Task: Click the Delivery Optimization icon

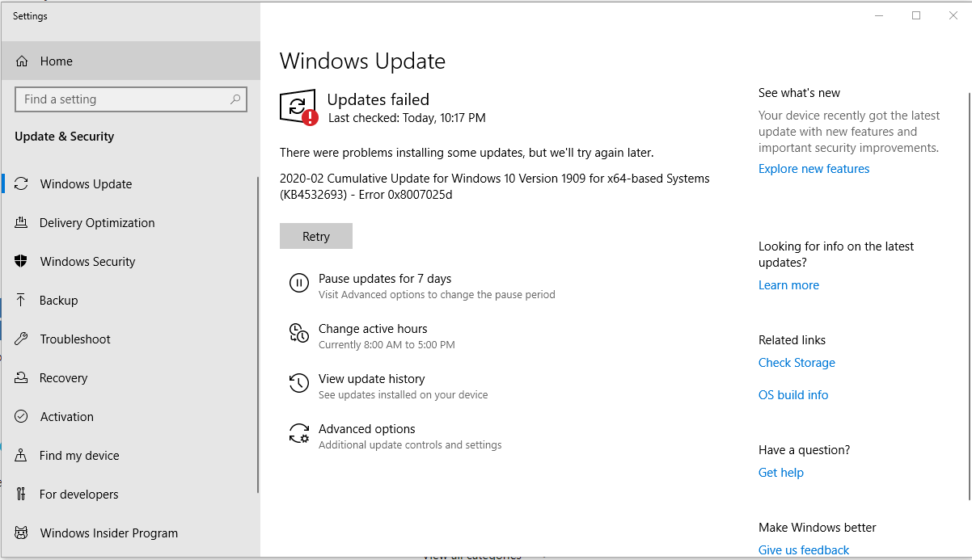Action: [x=22, y=223]
